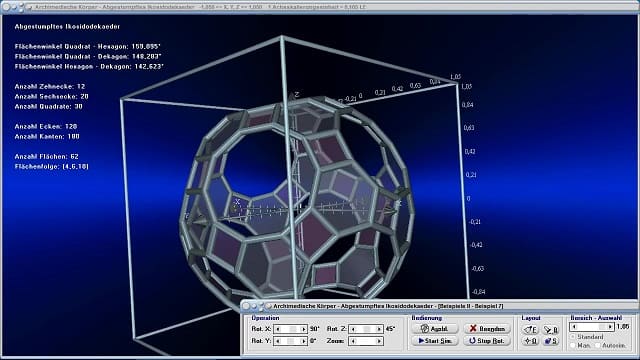Increase Rot. X with right arrow
Image resolution: width=640 pixels, height=360 pixels.
click(x=303, y=329)
